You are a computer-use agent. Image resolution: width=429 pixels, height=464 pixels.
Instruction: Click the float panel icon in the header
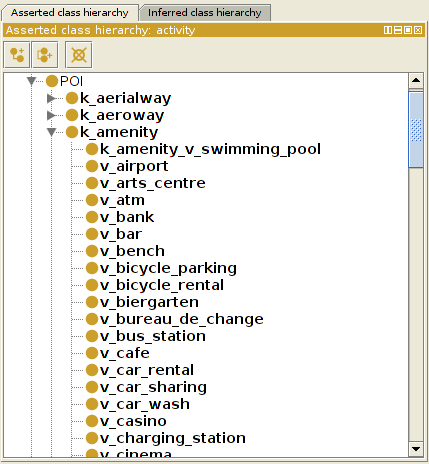[408, 30]
